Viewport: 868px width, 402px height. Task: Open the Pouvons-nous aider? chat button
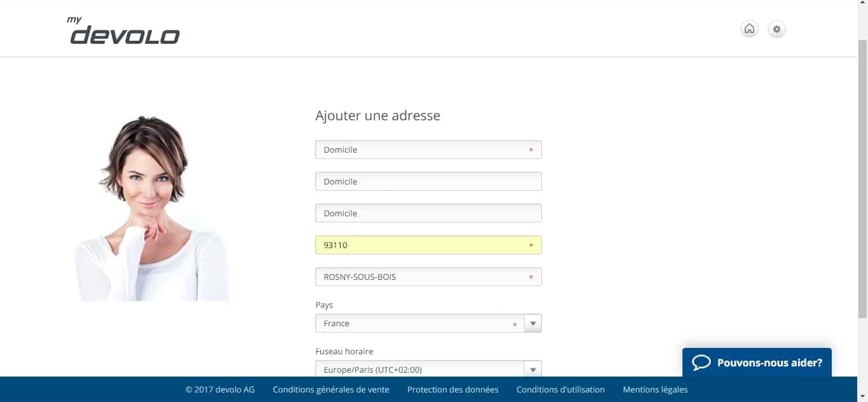coord(757,363)
